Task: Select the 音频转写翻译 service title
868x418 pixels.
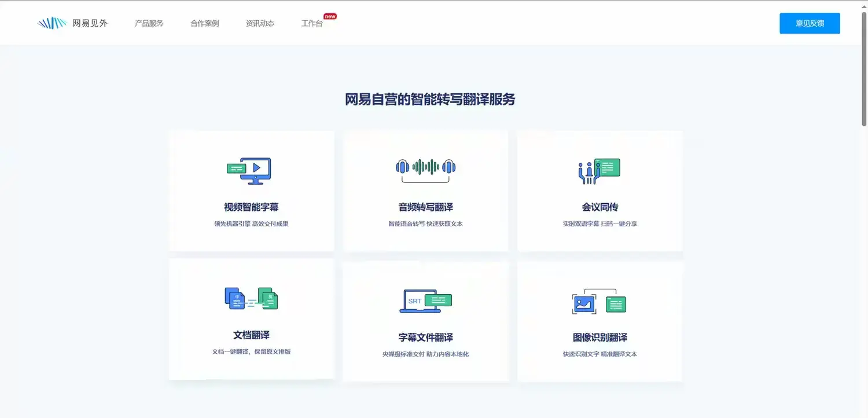Action: (426, 207)
